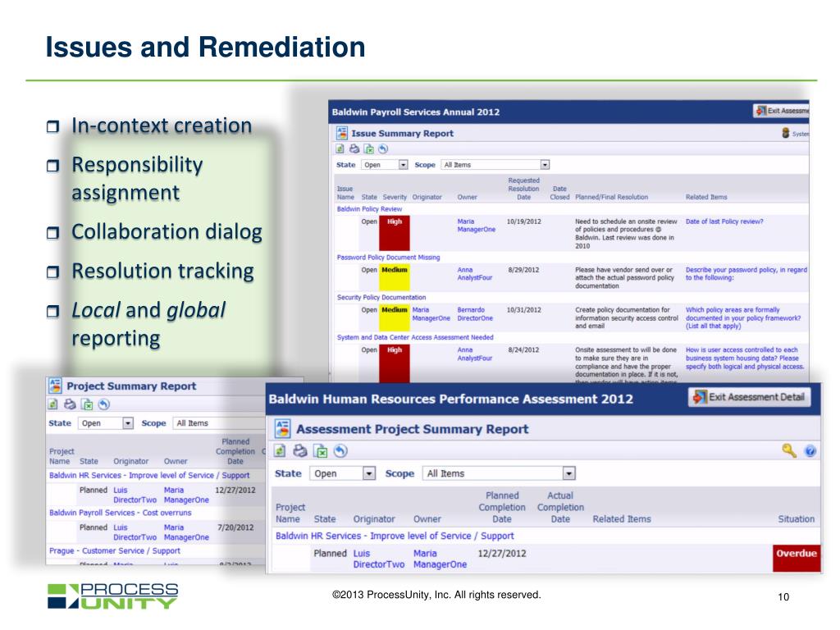Click 12/27/2012 date in Assessment report row
Viewport: 840px width, 630px height.
502,554
